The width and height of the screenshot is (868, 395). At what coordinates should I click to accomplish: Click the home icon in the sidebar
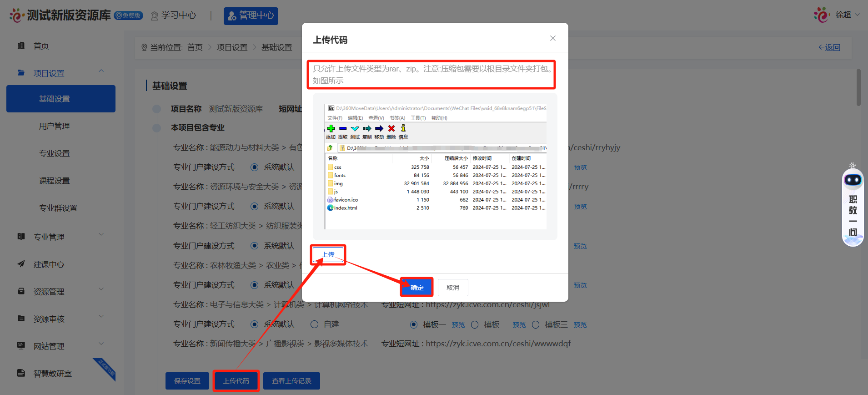coord(21,46)
